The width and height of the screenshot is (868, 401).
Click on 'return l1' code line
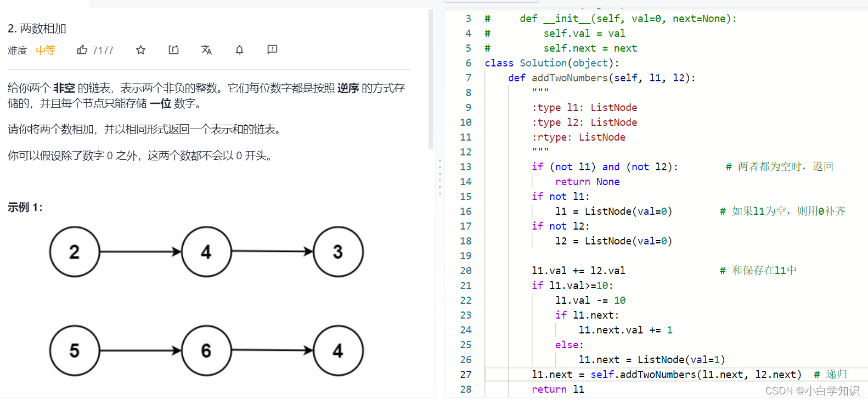pos(558,389)
